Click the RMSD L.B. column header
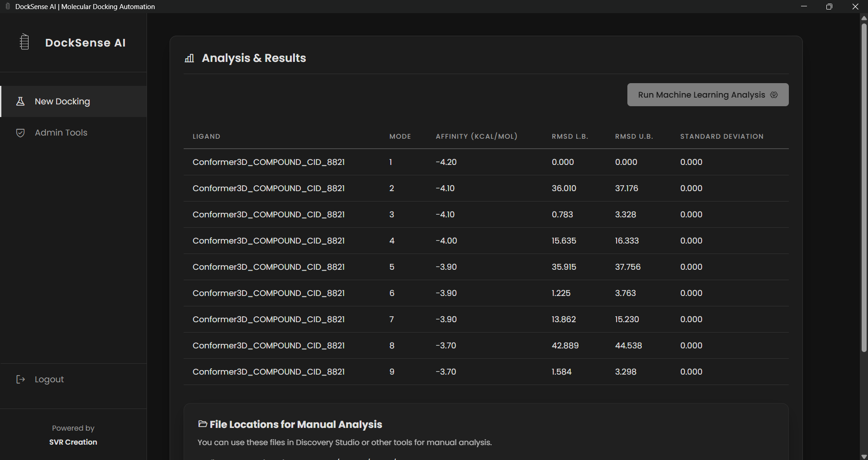The width and height of the screenshot is (868, 460). 570,136
